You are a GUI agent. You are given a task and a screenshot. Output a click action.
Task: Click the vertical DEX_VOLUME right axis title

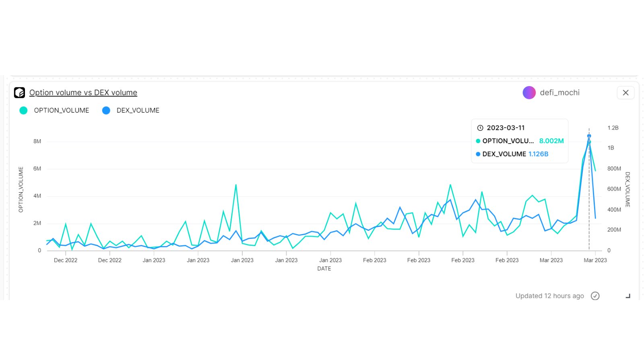tap(627, 189)
